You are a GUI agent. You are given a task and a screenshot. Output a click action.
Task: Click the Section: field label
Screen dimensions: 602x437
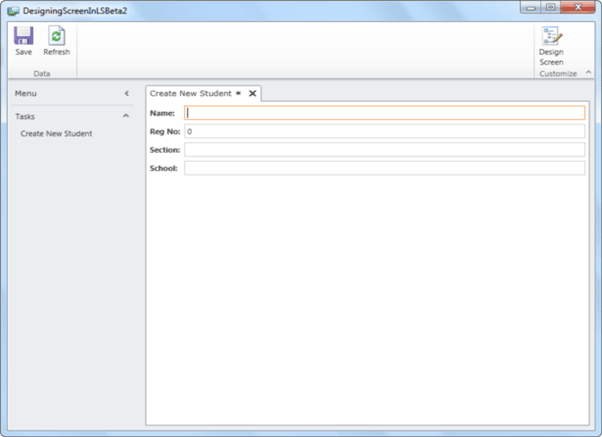tap(165, 150)
